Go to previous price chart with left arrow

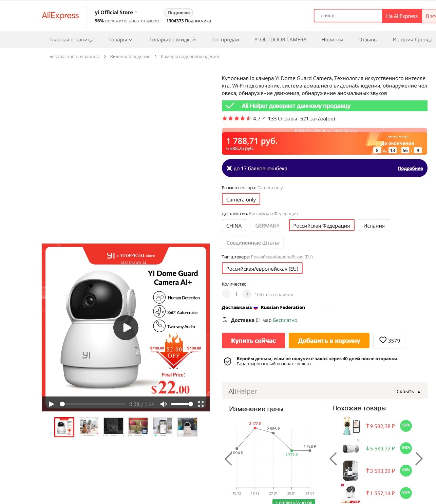(228, 459)
